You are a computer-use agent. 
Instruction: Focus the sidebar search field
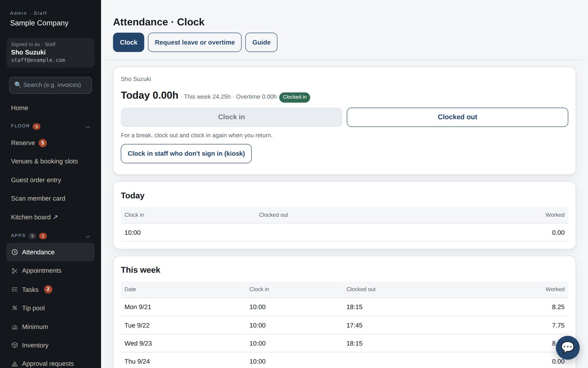(50, 85)
